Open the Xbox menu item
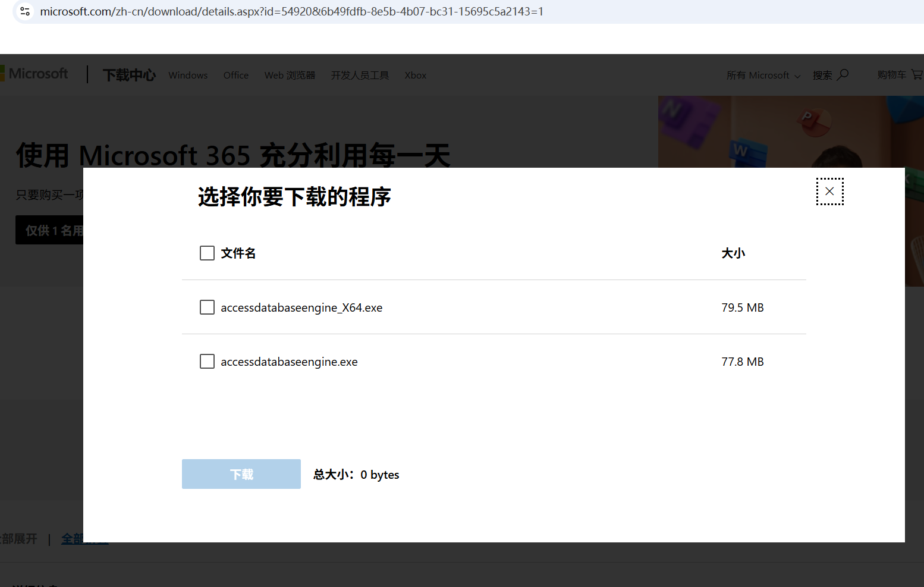This screenshot has height=587, width=924. coord(416,76)
